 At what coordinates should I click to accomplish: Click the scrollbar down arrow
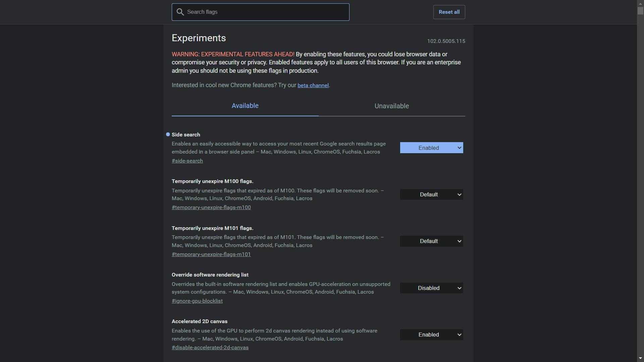640,359
